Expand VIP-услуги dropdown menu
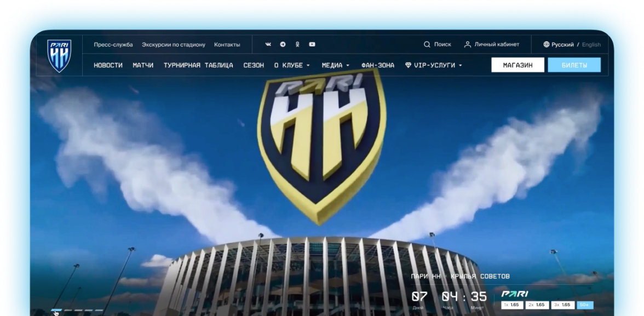 click(x=434, y=65)
